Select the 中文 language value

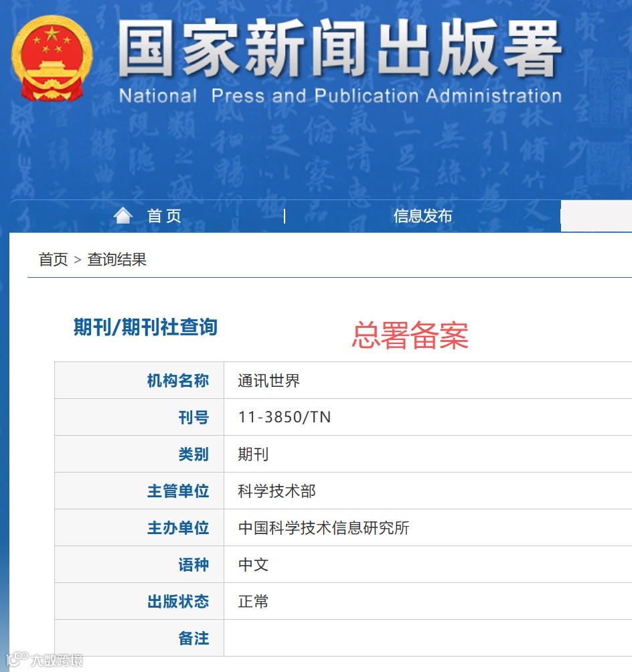[253, 565]
